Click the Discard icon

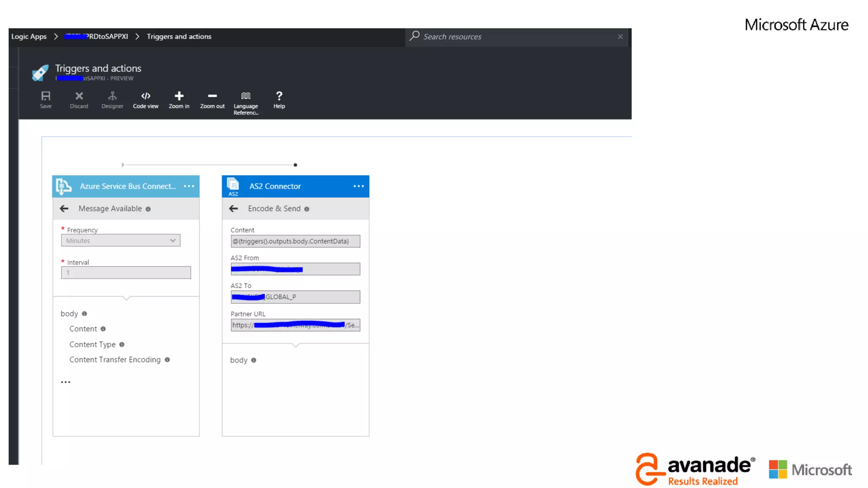point(79,100)
